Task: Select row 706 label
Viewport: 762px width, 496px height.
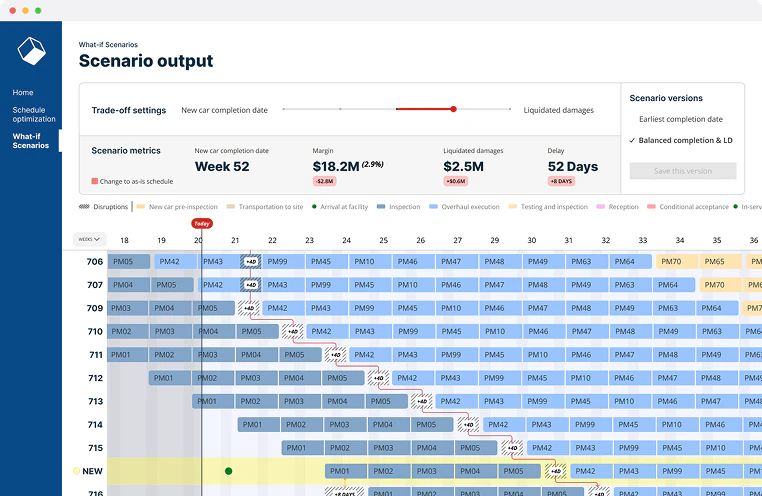Action: coord(95,261)
